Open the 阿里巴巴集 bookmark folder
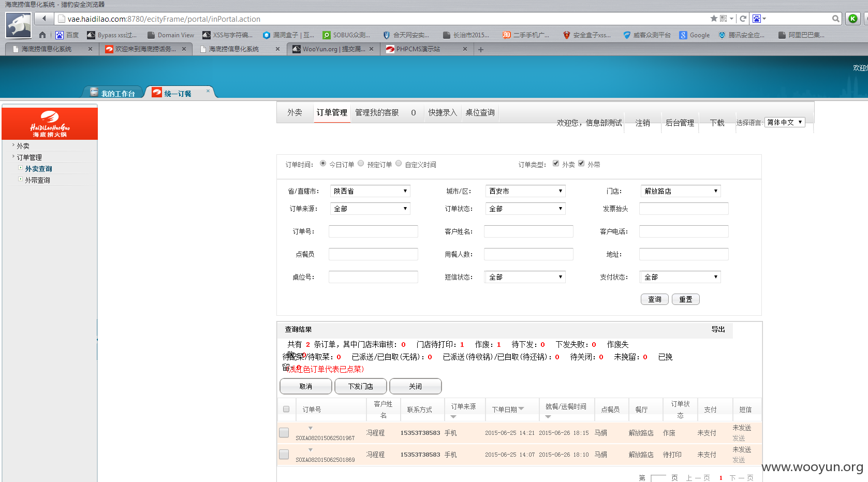 click(x=801, y=35)
